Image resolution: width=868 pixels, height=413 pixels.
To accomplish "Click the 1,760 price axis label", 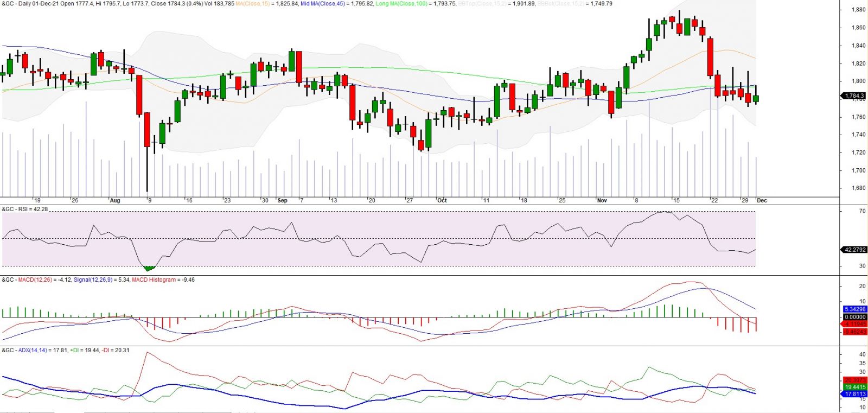I will point(858,117).
